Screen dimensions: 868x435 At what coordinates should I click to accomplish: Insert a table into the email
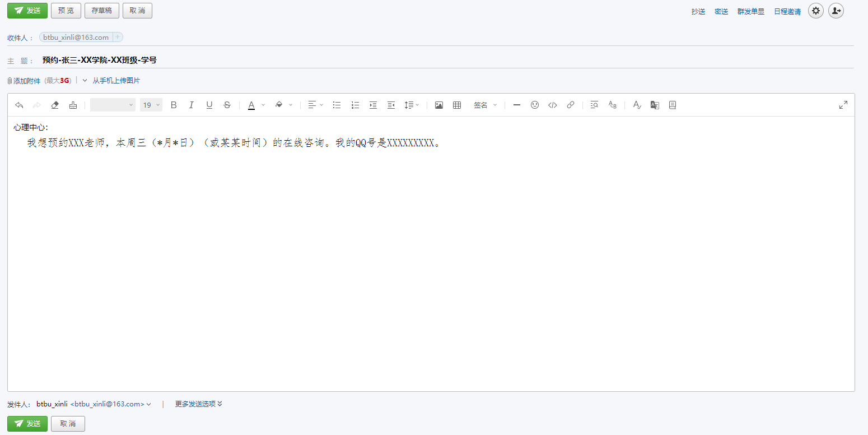457,105
